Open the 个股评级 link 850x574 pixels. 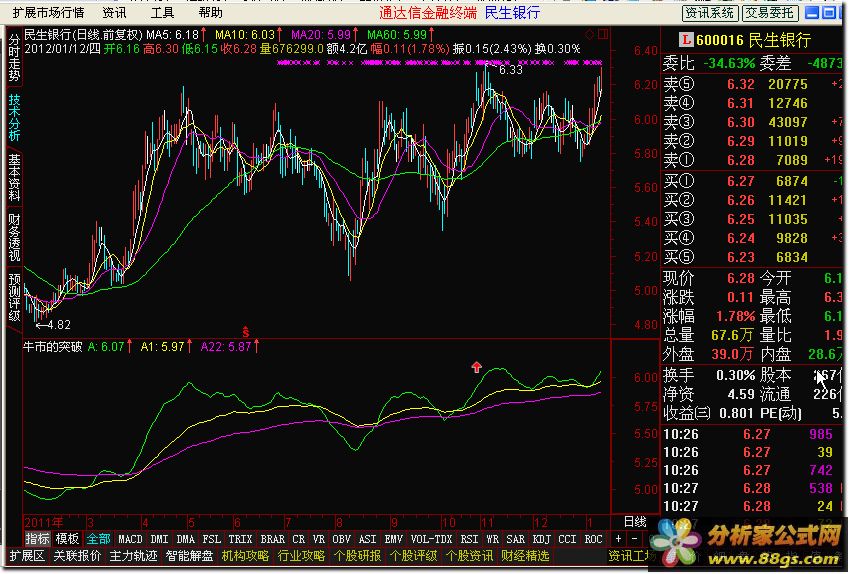pyautogui.click(x=414, y=556)
